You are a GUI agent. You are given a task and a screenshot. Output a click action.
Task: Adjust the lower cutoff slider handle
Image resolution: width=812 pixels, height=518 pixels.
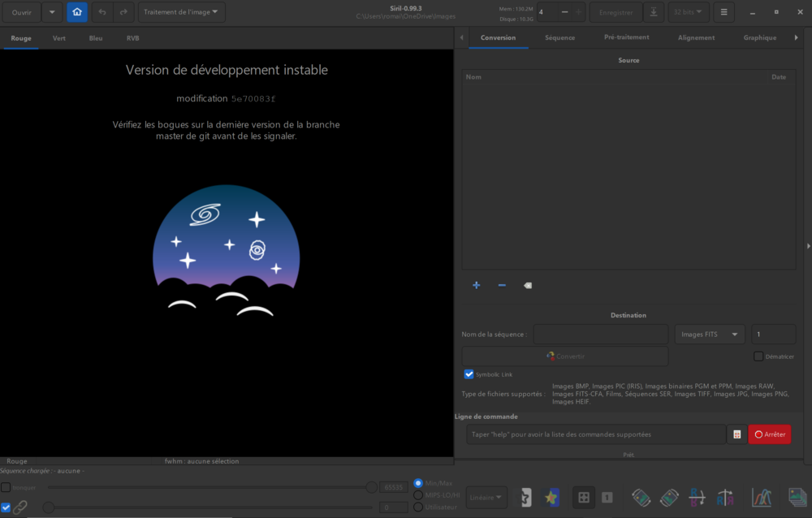(49, 507)
